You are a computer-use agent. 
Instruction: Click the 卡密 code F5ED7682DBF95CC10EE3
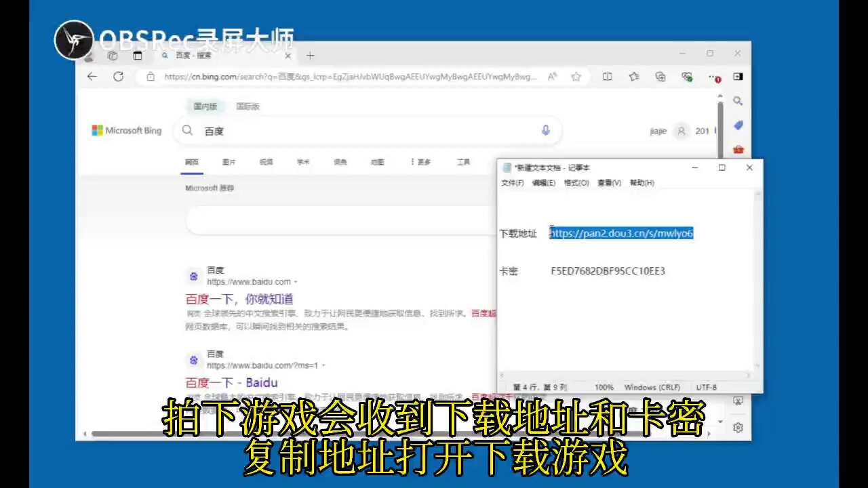point(608,271)
